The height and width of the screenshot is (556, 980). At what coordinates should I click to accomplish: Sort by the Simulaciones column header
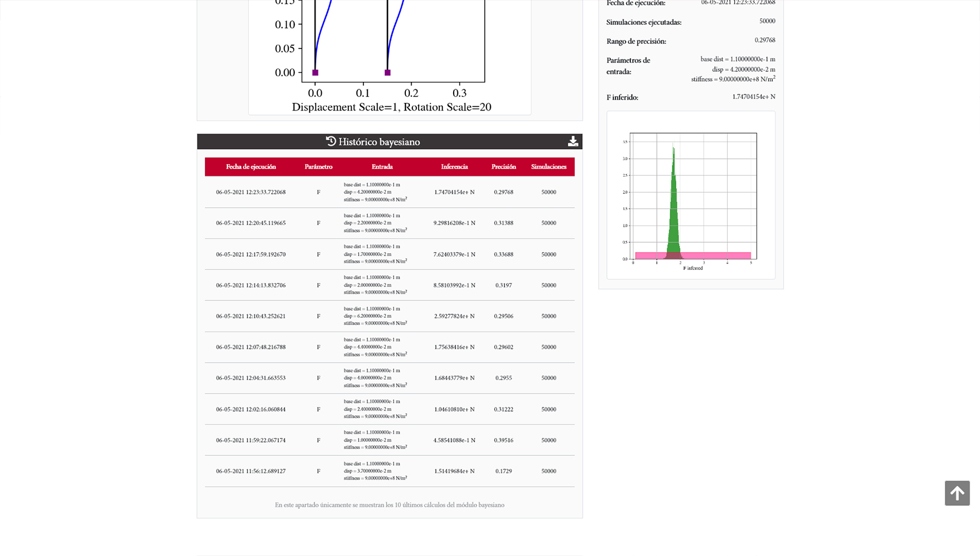click(x=548, y=166)
